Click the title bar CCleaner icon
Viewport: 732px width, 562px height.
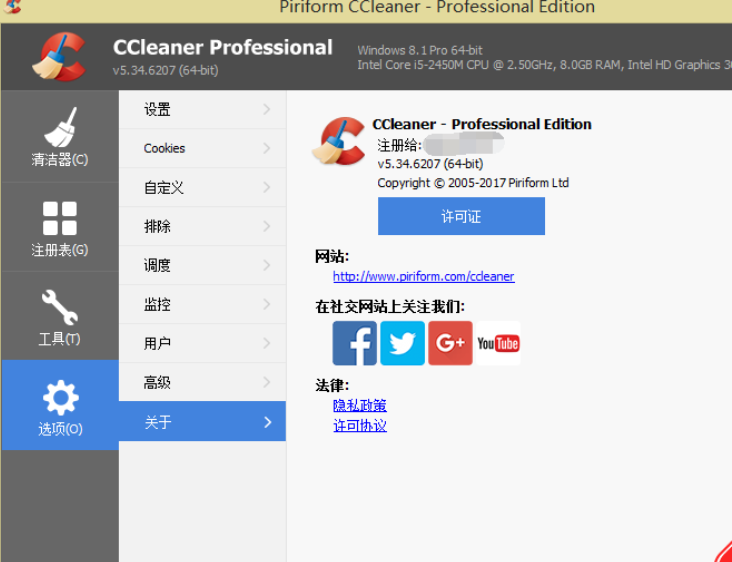[11, 6]
